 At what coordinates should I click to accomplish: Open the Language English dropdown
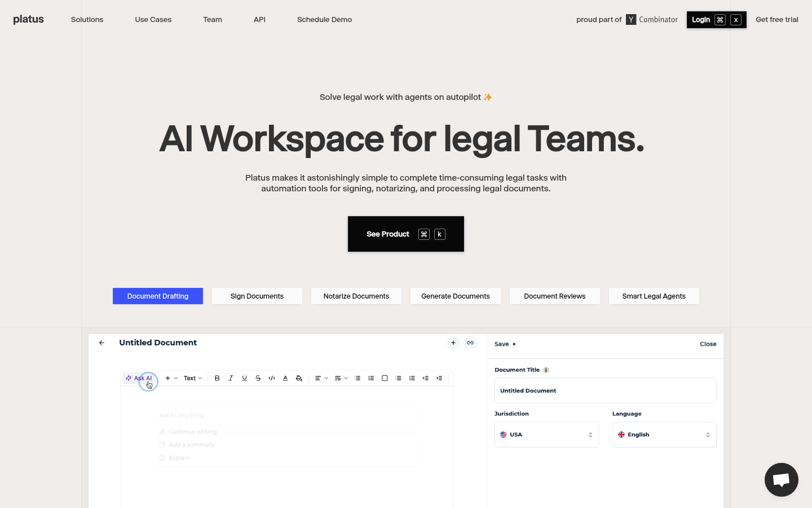tap(664, 435)
